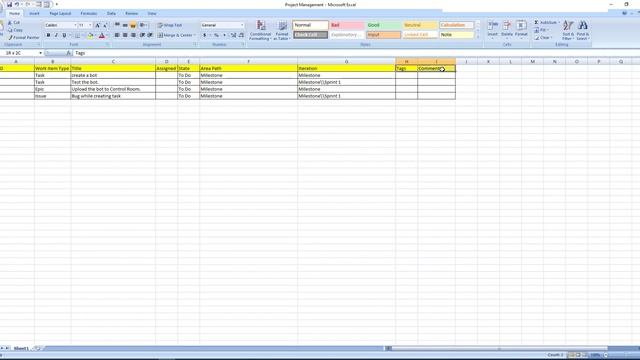Apply Good cell style
This screenshot has width=640, height=360.
click(383, 25)
